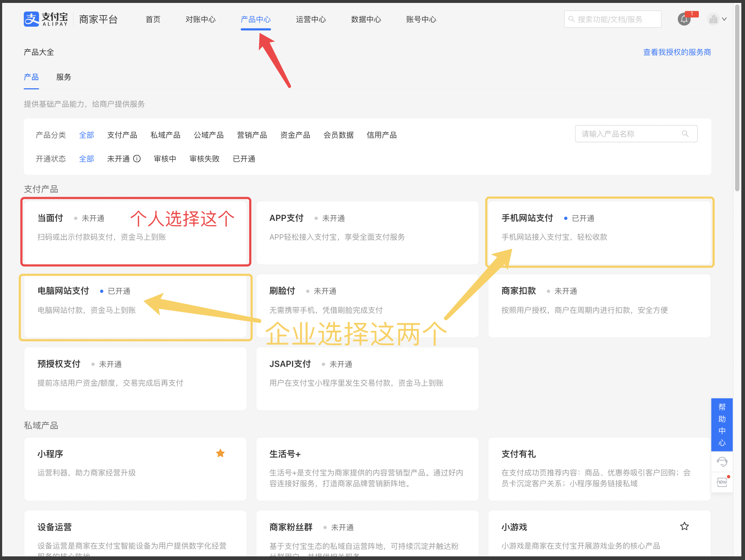Open the 帮助中心 side button
This screenshot has height=560, width=745.
click(x=722, y=425)
